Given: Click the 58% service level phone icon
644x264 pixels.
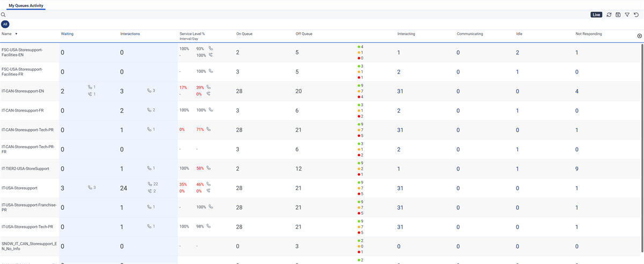Looking at the screenshot, I should (x=209, y=168).
